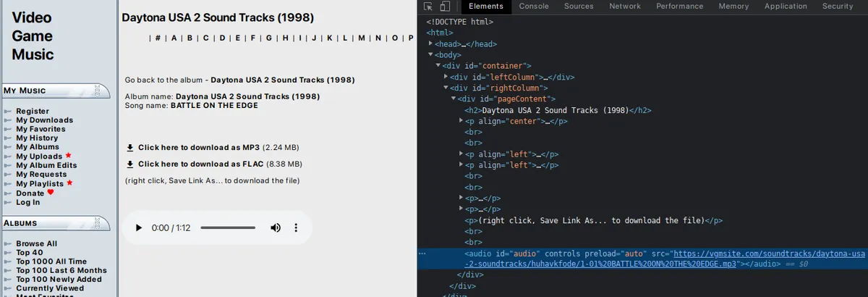Open My Albums link
The width and height of the screenshot is (868, 297).
click(38, 147)
